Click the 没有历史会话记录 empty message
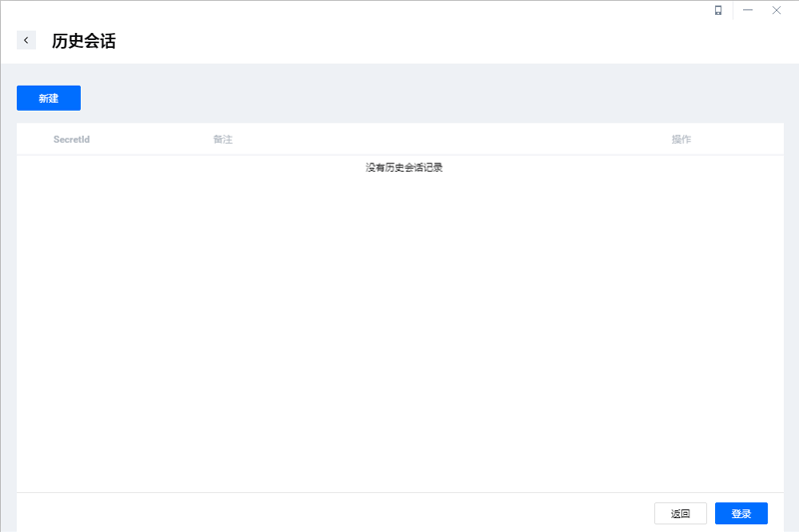 tap(403, 168)
